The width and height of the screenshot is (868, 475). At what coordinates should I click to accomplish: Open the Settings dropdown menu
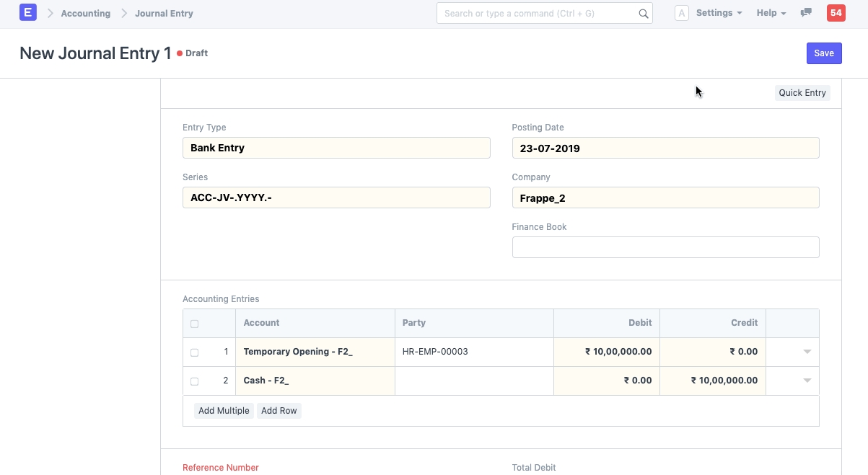point(719,13)
